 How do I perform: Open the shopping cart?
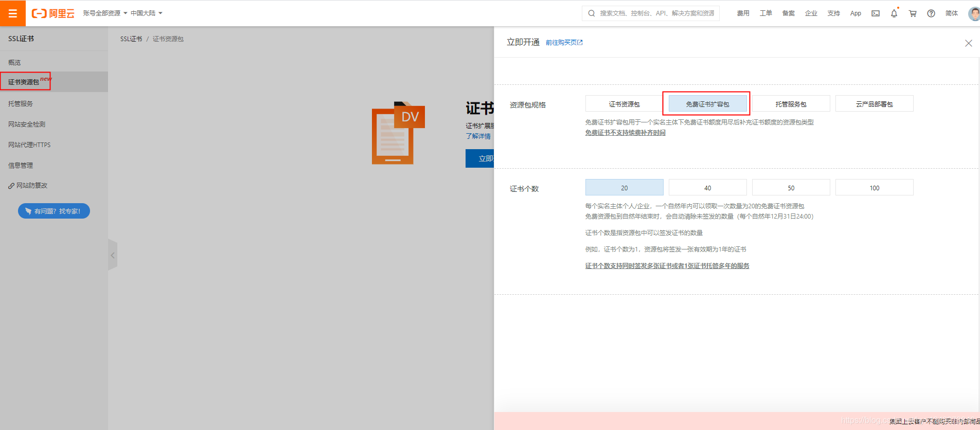tap(913, 13)
